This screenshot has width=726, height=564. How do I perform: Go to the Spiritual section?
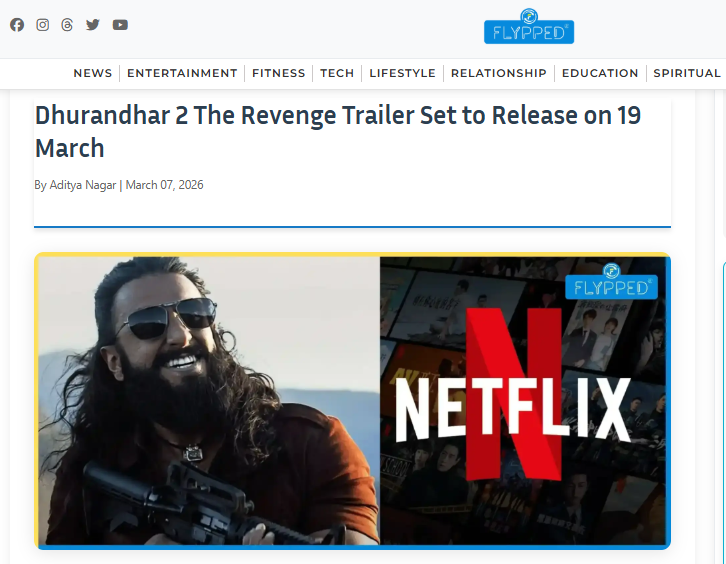pos(687,73)
